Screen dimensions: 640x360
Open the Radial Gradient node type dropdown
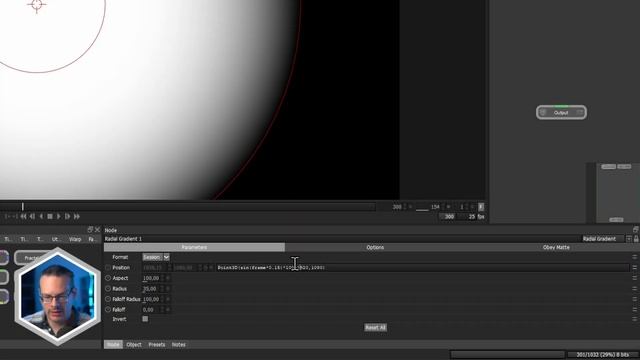[629, 239]
